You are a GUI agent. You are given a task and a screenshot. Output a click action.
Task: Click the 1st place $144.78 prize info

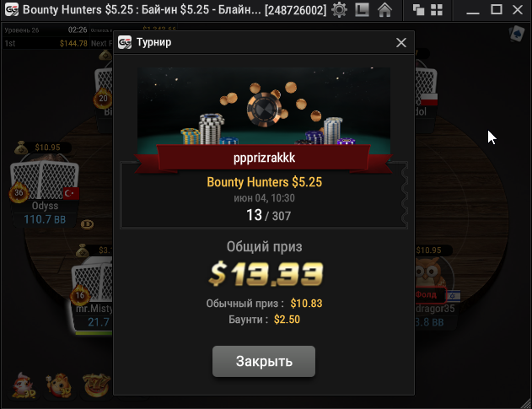pyautogui.click(x=46, y=44)
